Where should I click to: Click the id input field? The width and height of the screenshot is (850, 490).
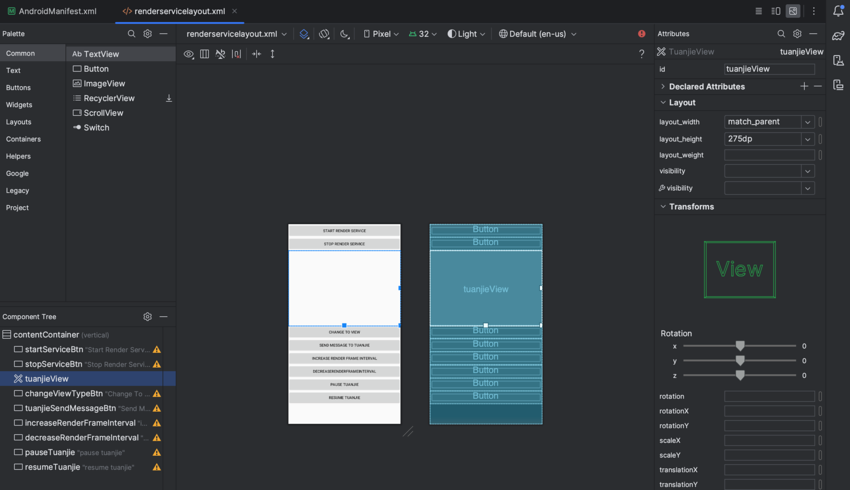point(769,69)
